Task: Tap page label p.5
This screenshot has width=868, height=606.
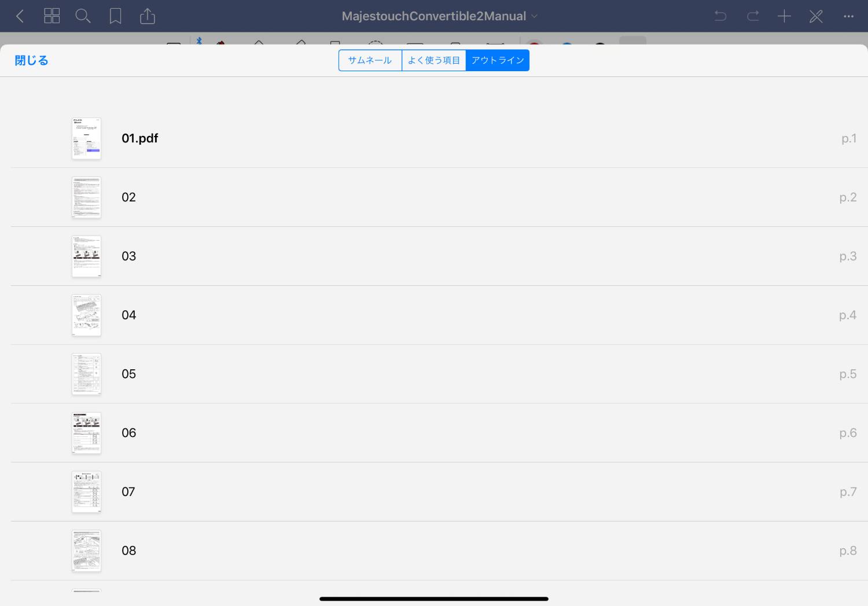Action: (x=848, y=374)
